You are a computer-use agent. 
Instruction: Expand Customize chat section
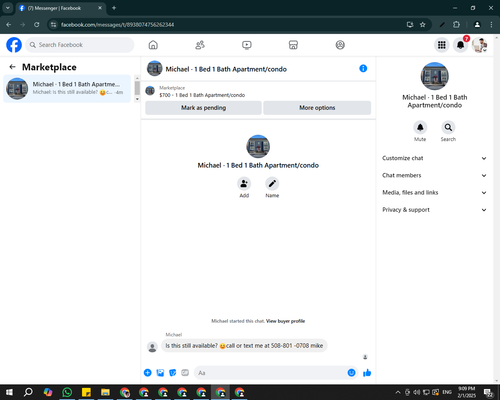[x=434, y=158]
